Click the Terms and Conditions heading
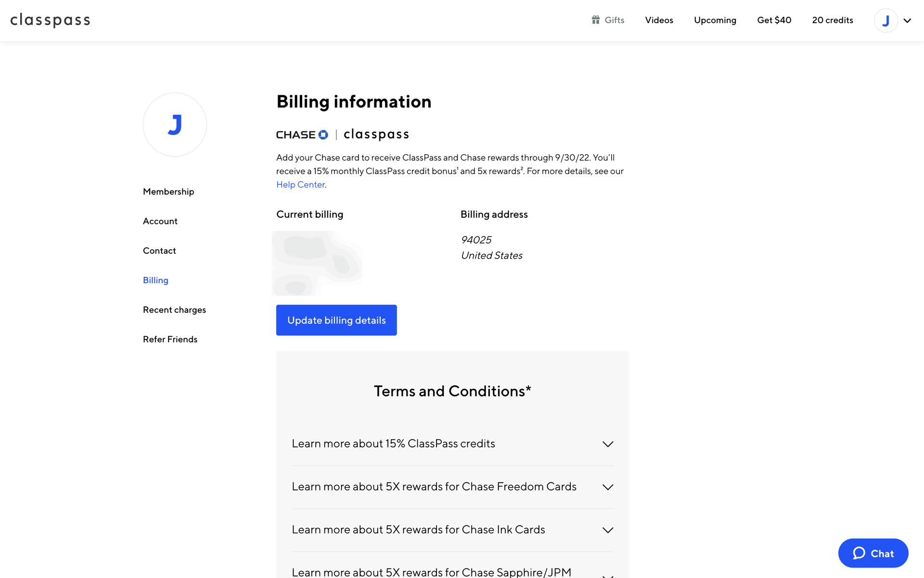The image size is (924, 578). tap(452, 391)
